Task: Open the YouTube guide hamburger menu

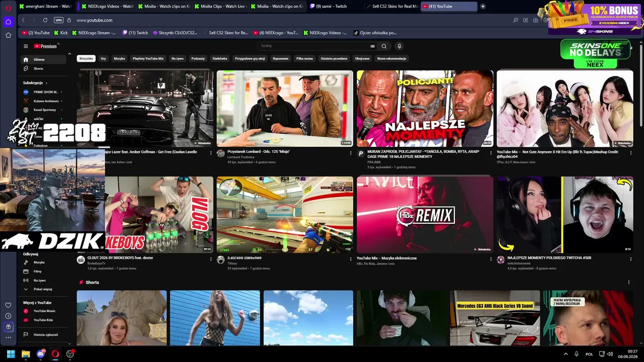Action: click(x=26, y=46)
